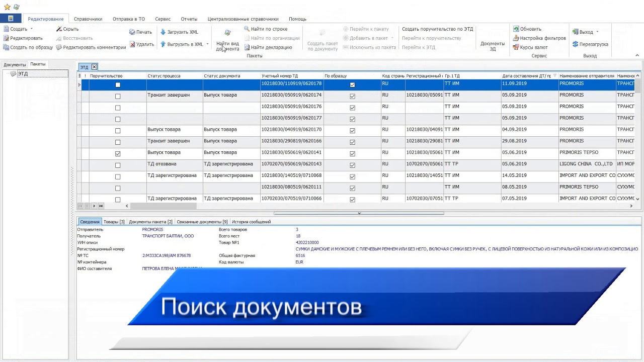Click Выгрузить в XML export button
Screen dimensions: 644x362
click(x=182, y=44)
